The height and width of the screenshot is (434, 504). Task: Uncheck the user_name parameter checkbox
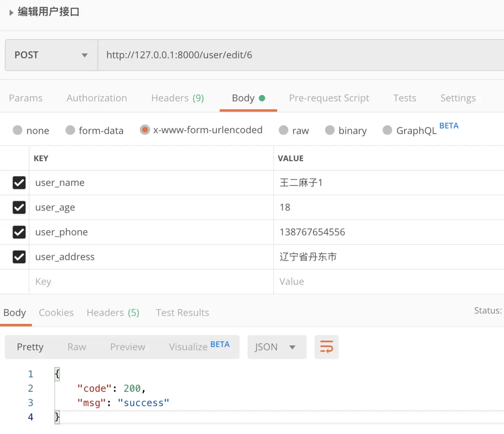pos(19,183)
